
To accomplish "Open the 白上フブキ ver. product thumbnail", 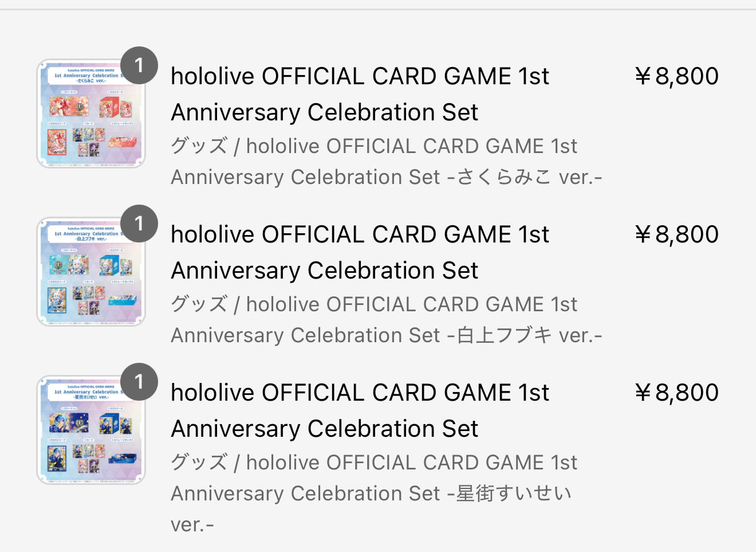I will click(91, 272).
